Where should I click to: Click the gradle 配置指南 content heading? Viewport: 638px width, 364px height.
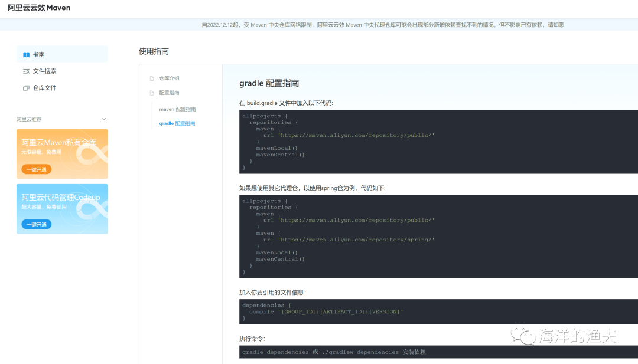point(269,83)
